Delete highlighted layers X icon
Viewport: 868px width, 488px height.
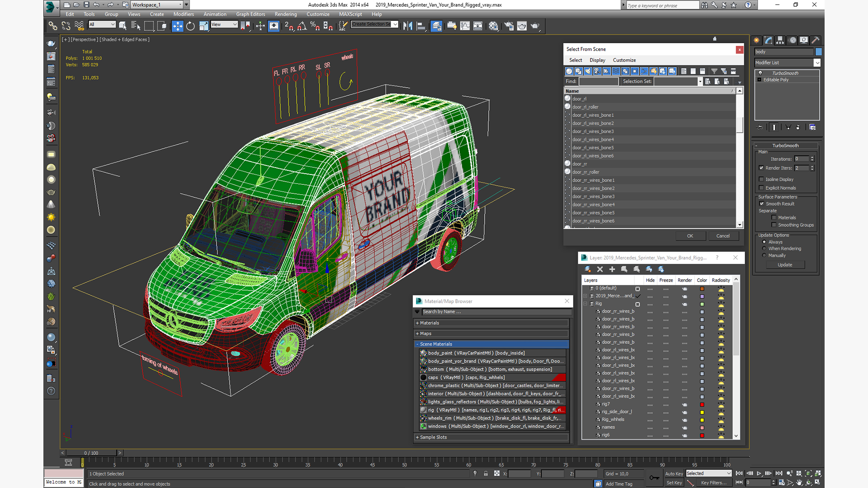click(x=600, y=269)
